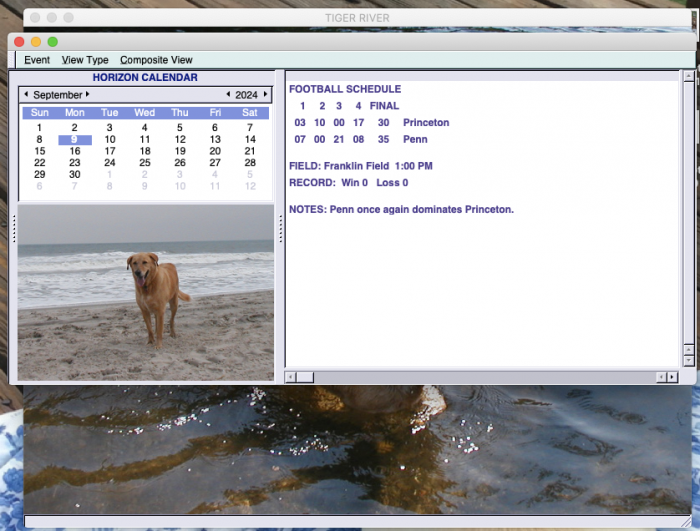700x531 pixels.
Task: Click the horizontal scrollbar thumb
Action: click(x=305, y=377)
